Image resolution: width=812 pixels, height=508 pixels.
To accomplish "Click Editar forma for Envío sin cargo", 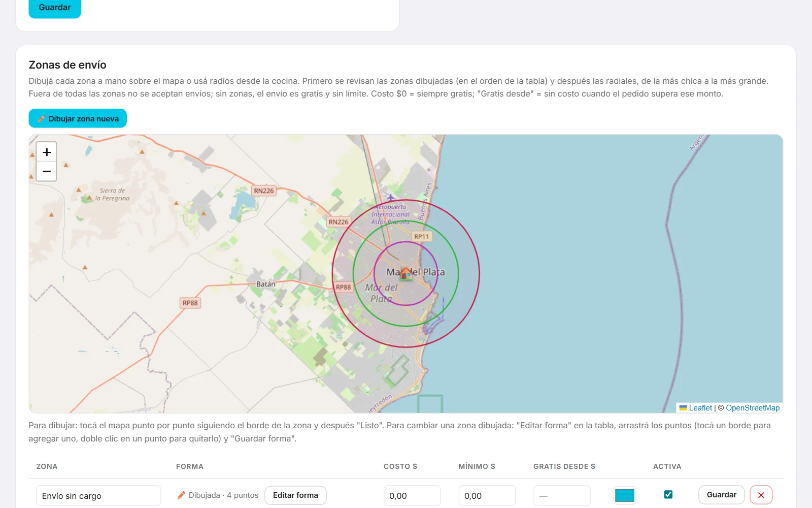I will pos(295,495).
